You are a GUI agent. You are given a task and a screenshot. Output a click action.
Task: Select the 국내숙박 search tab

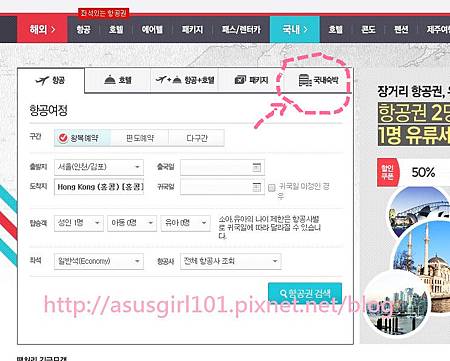[x=318, y=80]
